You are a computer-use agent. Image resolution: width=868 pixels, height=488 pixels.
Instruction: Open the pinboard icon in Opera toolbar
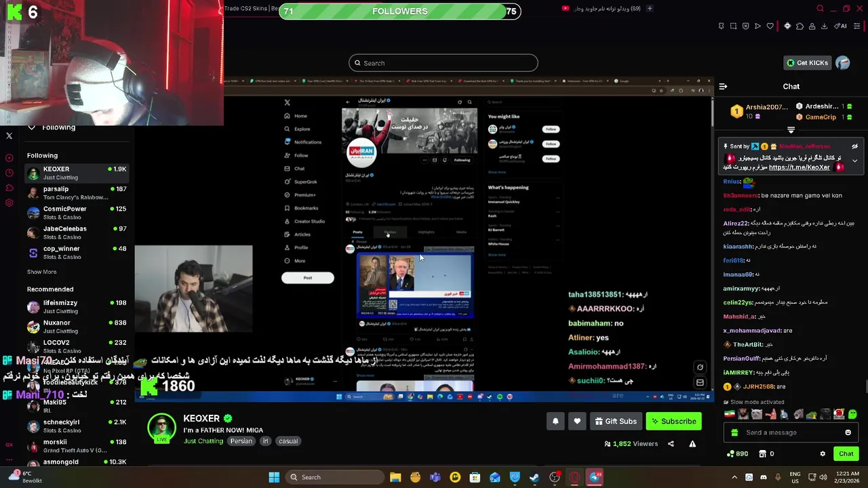coord(721,26)
